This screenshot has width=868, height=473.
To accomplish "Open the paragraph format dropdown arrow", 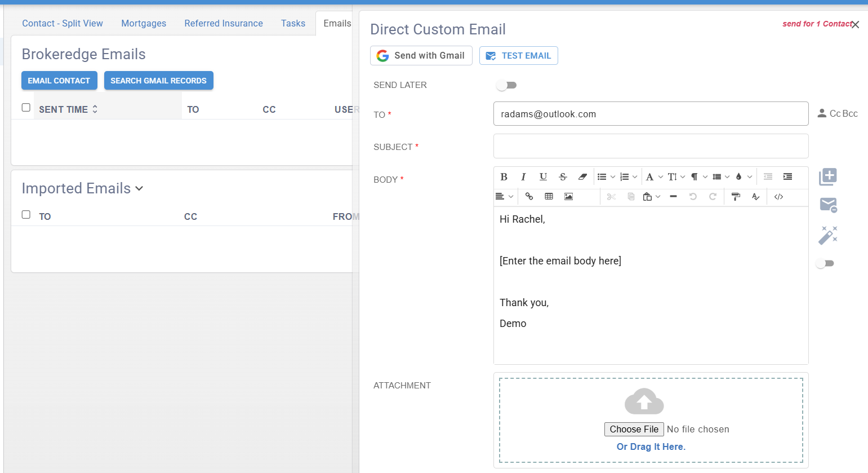I will coord(705,177).
